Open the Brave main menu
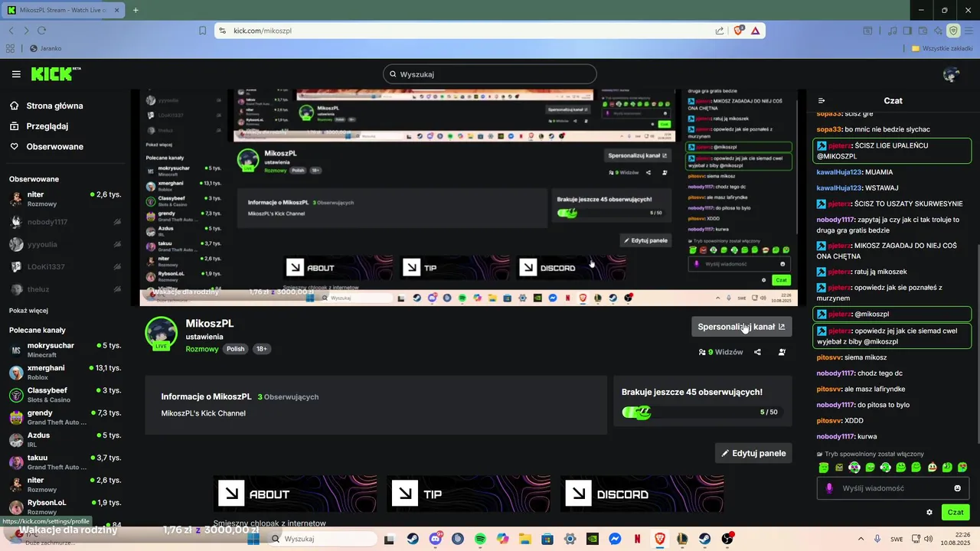The height and width of the screenshot is (551, 980). 969,31
